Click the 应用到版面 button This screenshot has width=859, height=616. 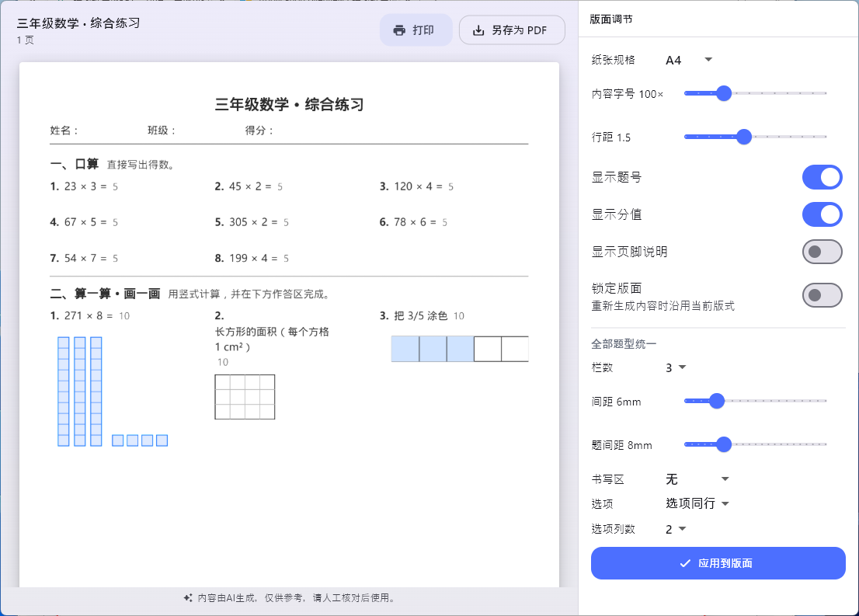point(718,563)
